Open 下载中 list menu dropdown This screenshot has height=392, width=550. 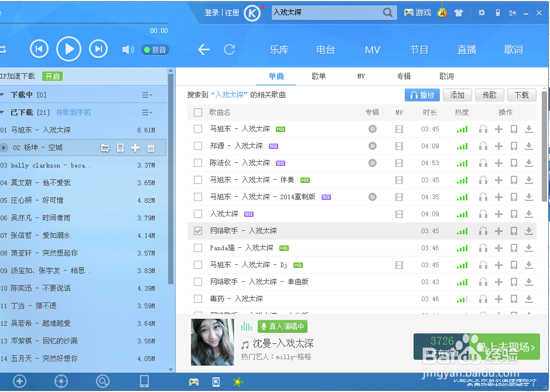pyautogui.click(x=147, y=95)
